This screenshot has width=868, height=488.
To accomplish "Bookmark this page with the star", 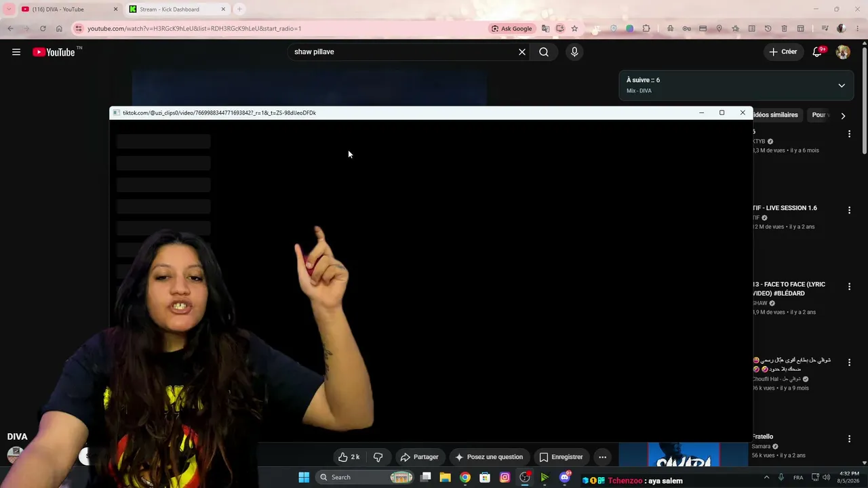I will pyautogui.click(x=574, y=28).
